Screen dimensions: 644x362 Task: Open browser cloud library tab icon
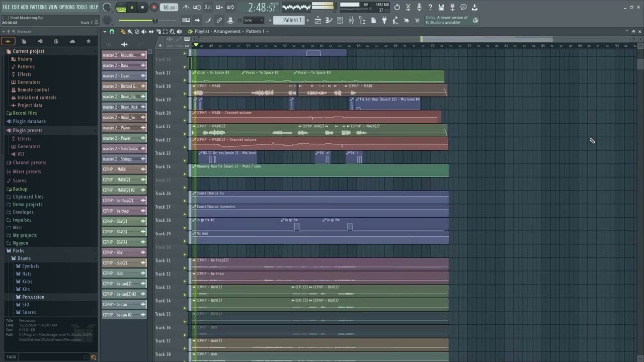point(72,41)
